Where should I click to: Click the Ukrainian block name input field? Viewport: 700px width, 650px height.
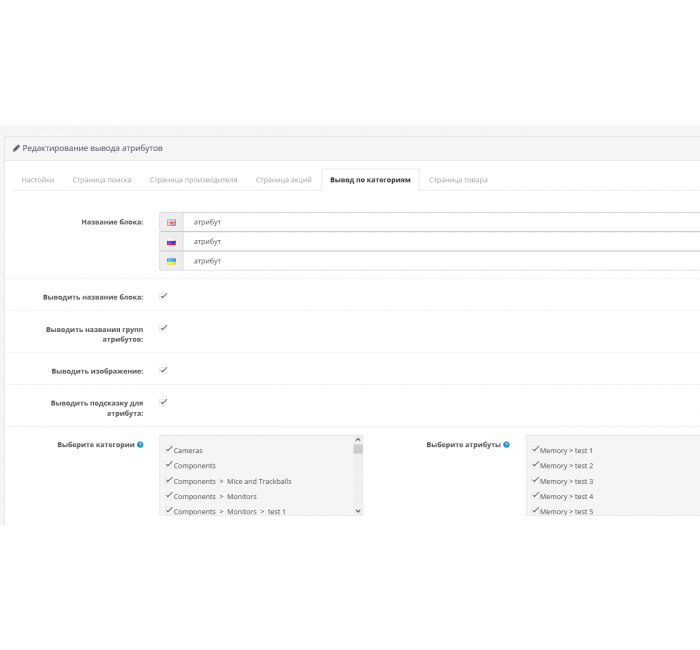tap(442, 261)
